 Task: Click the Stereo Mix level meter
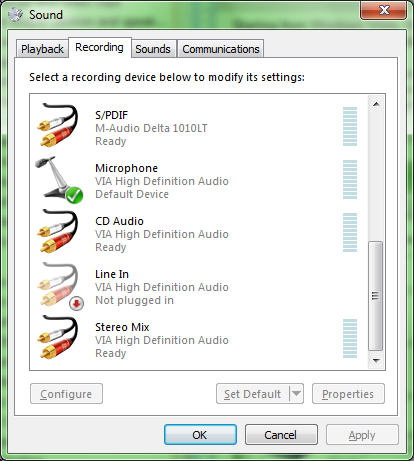[x=350, y=339]
